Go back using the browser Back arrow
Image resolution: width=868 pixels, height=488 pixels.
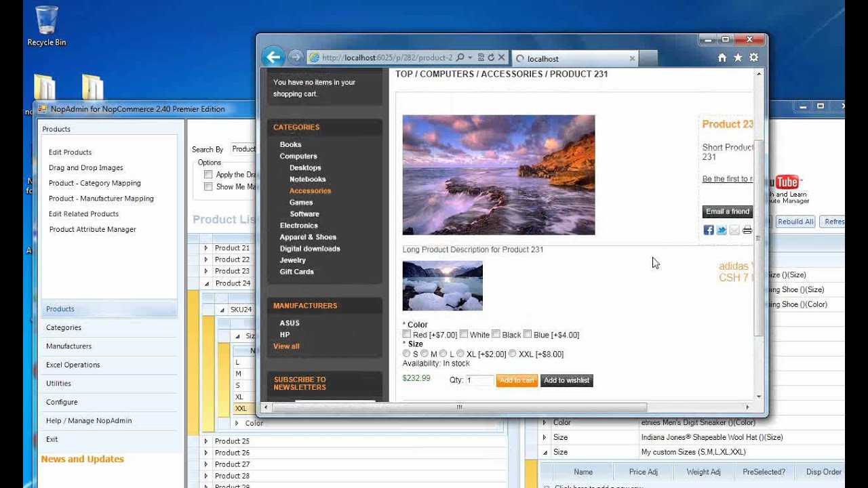click(273, 57)
